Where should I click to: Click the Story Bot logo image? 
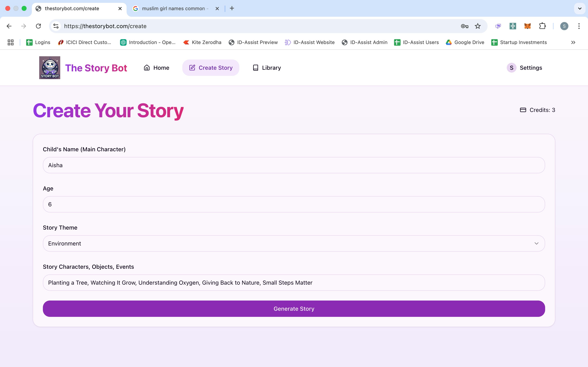(50, 68)
